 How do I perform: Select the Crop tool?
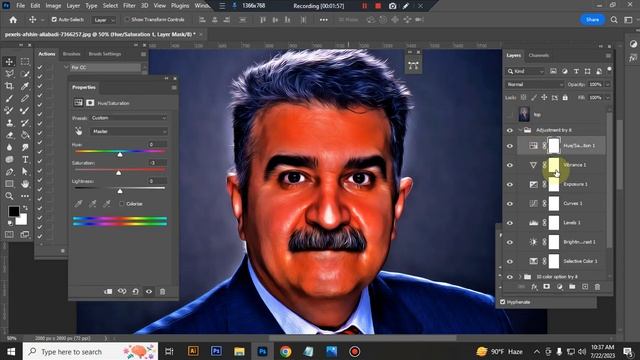pyautogui.click(x=9, y=86)
